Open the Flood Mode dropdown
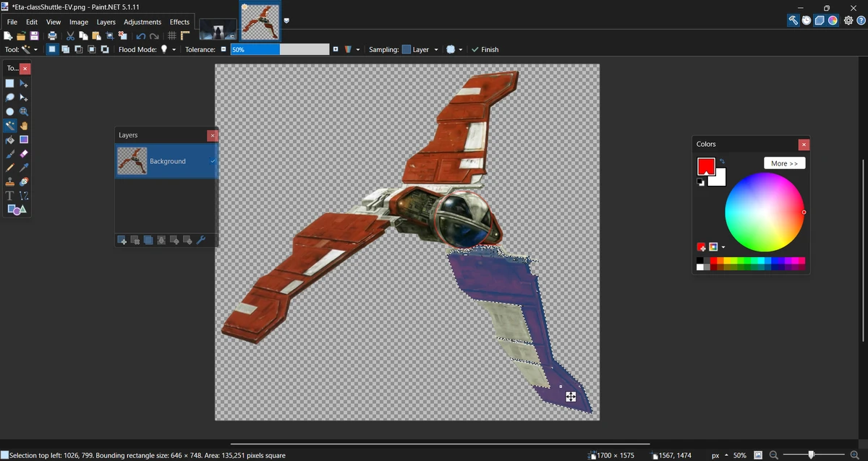This screenshot has height=461, width=868. (168, 49)
